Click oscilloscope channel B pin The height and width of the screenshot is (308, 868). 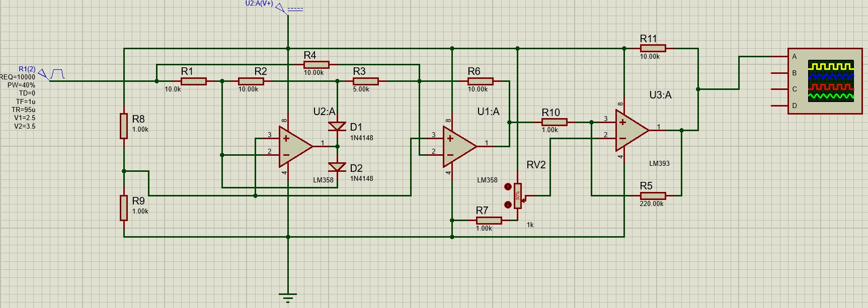[x=780, y=73]
